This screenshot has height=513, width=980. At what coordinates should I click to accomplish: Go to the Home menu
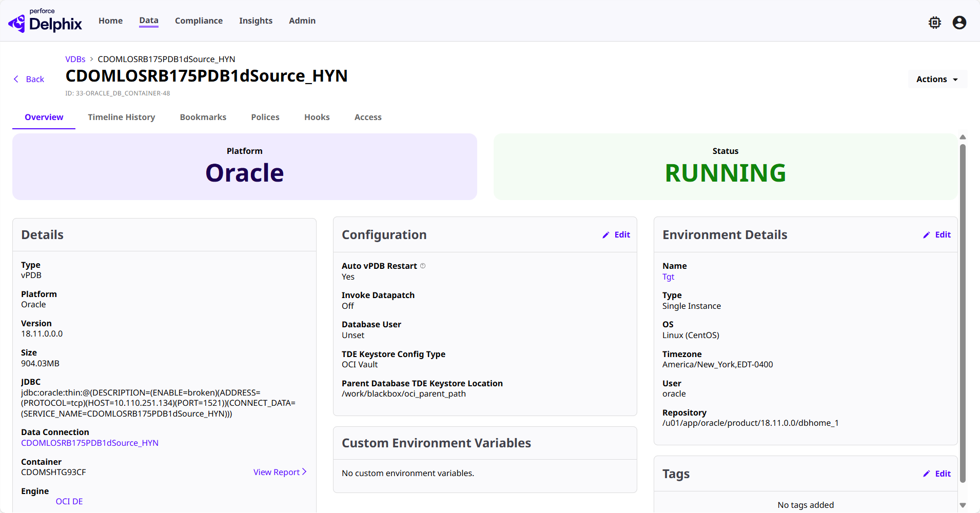click(x=111, y=21)
